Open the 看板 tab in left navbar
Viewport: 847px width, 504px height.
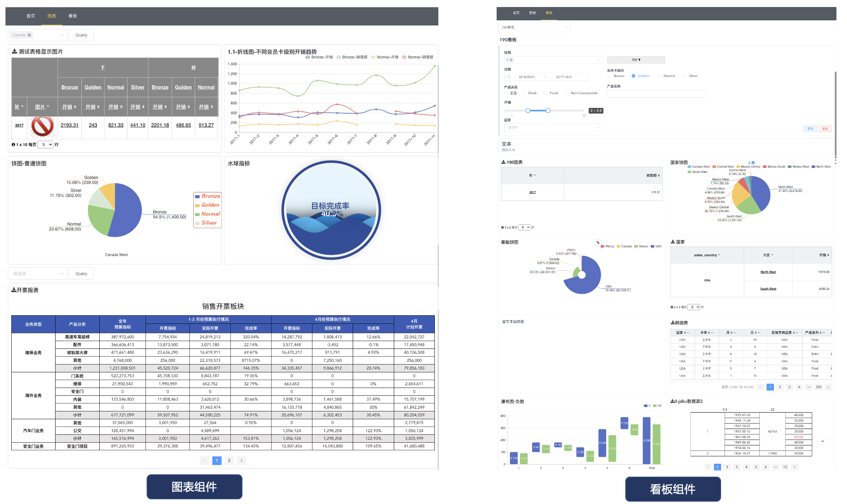[73, 16]
